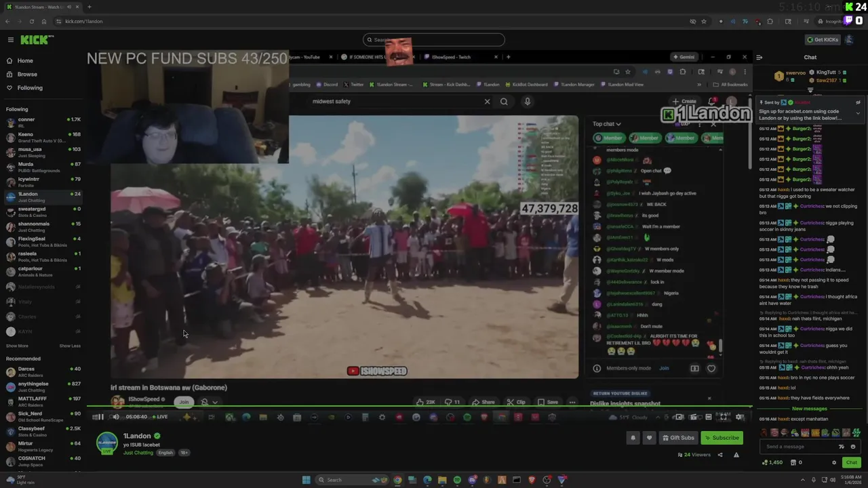Collapse the chat panel

click(759, 58)
